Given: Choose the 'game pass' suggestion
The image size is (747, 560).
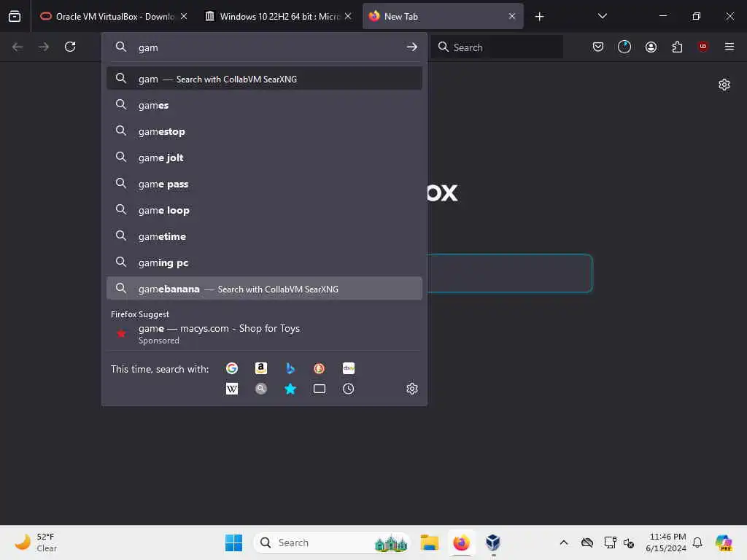Looking at the screenshot, I should [x=264, y=183].
